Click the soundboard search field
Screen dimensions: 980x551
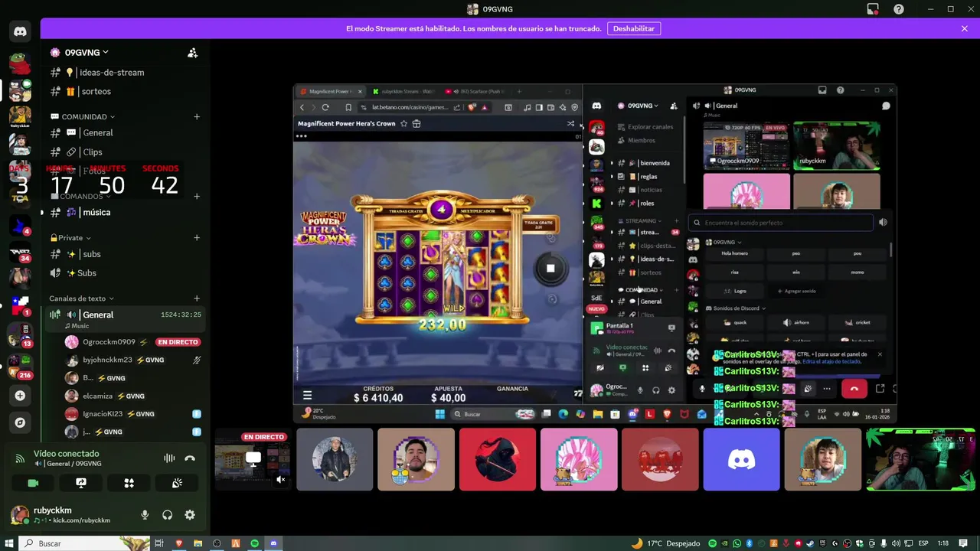[780, 223]
